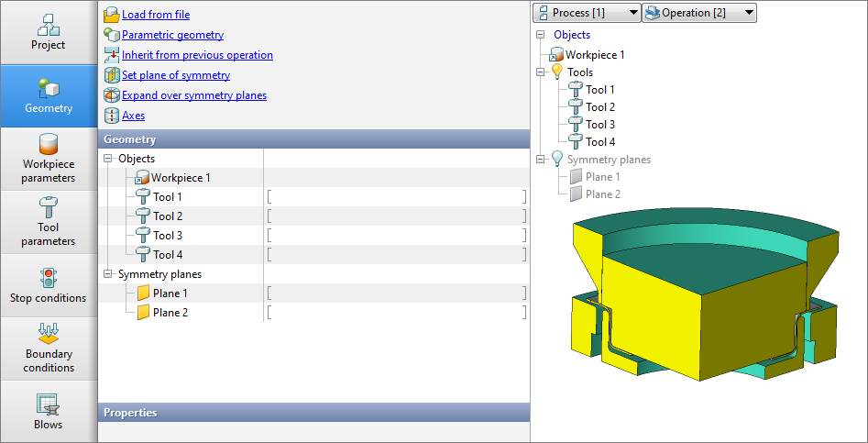Click the Workpiece 1 icon in Geometry list

[142, 178]
